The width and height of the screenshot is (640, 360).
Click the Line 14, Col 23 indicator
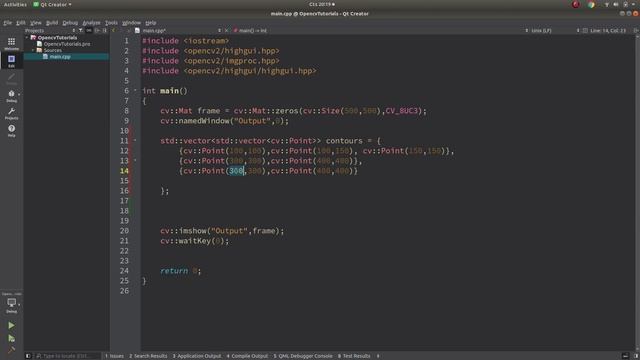608,31
